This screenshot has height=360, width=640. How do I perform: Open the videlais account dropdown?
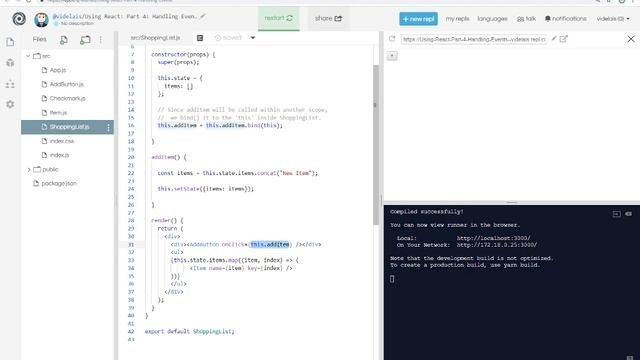coord(613,19)
